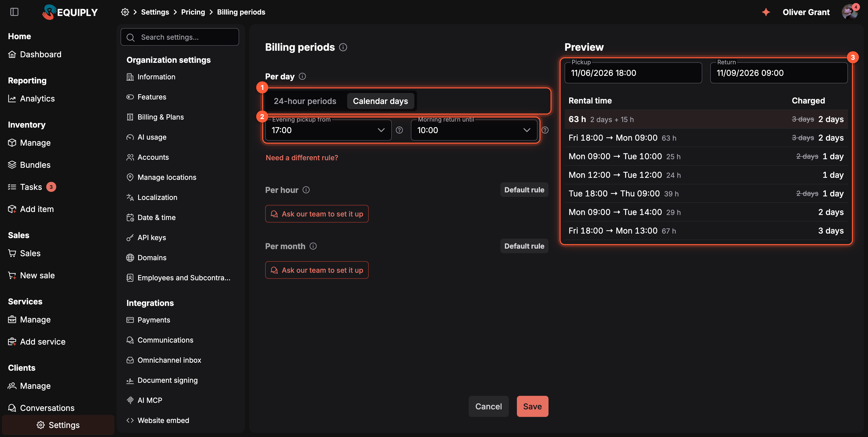The height and width of the screenshot is (437, 868).
Task: Open Analytics under Reporting
Action: (x=31, y=98)
